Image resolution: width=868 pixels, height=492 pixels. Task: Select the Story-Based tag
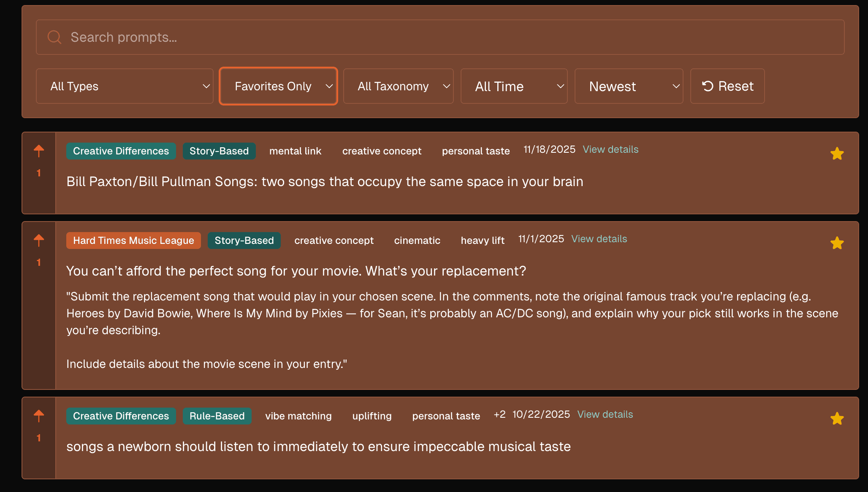219,151
